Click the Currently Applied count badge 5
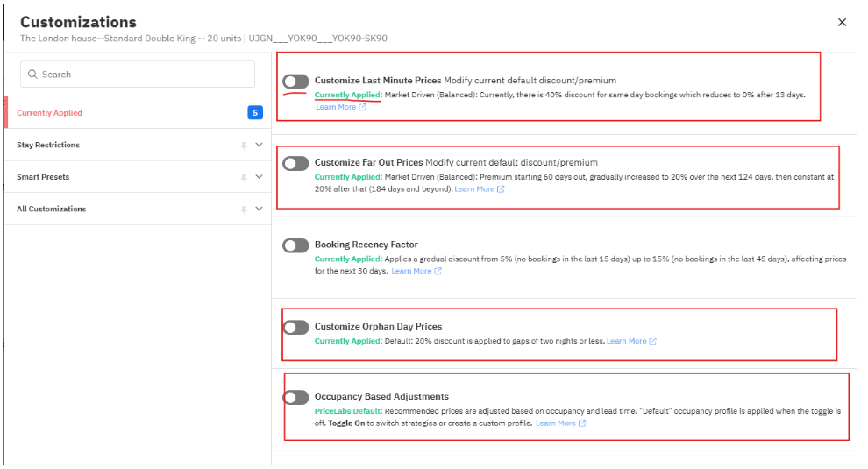 [254, 113]
